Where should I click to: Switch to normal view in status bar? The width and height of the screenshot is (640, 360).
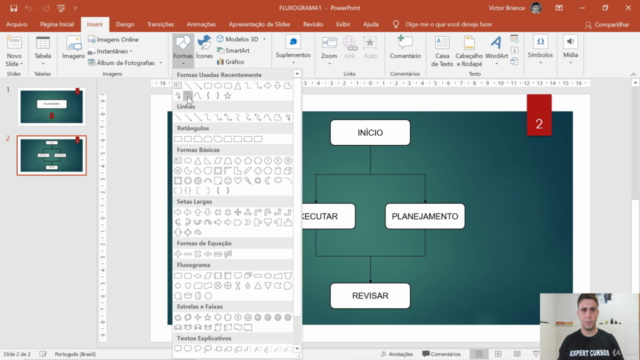click(479, 354)
